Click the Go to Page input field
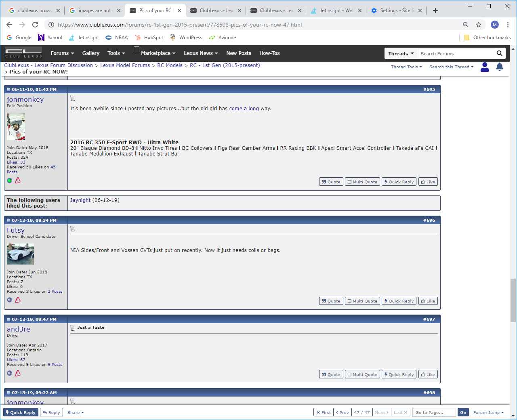The image size is (517, 420). pos(434,412)
